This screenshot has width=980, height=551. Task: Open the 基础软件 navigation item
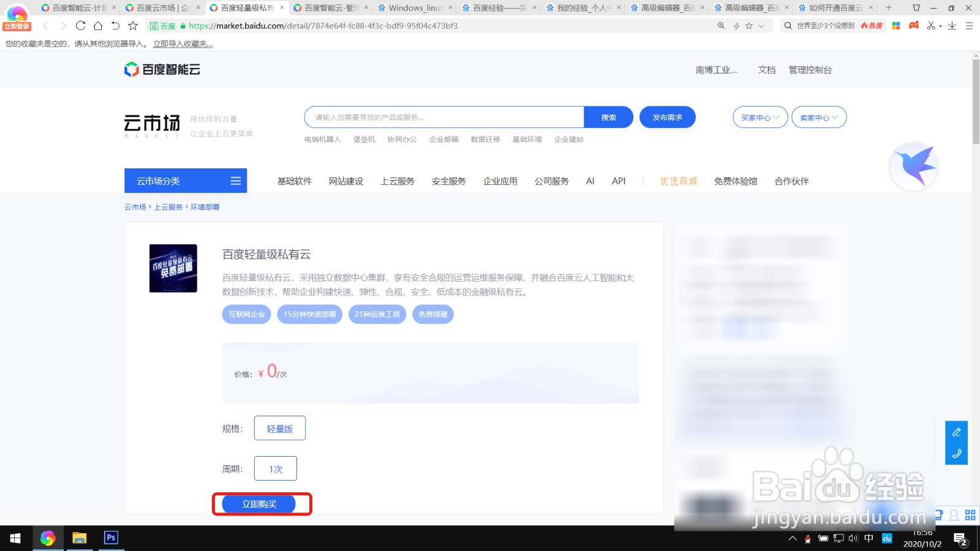click(295, 181)
